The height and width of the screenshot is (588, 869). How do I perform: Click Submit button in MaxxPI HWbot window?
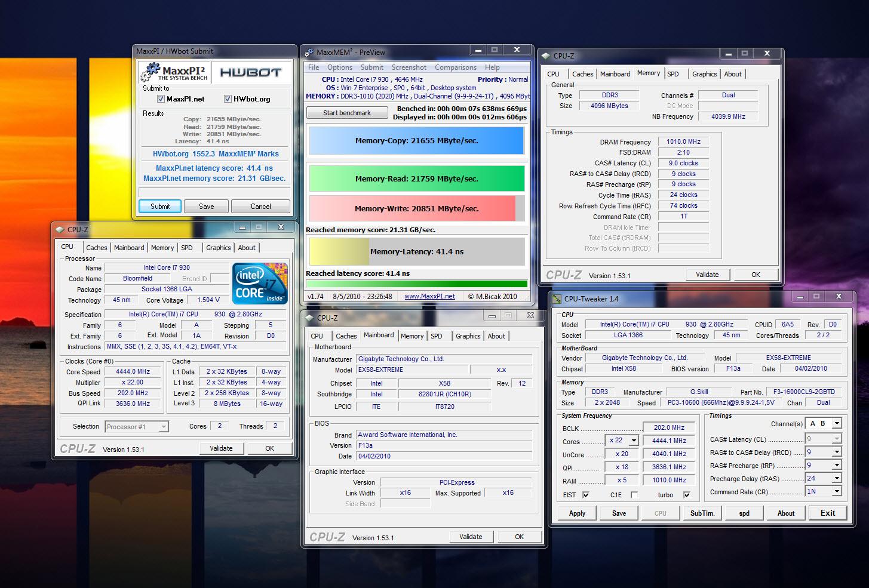point(160,207)
